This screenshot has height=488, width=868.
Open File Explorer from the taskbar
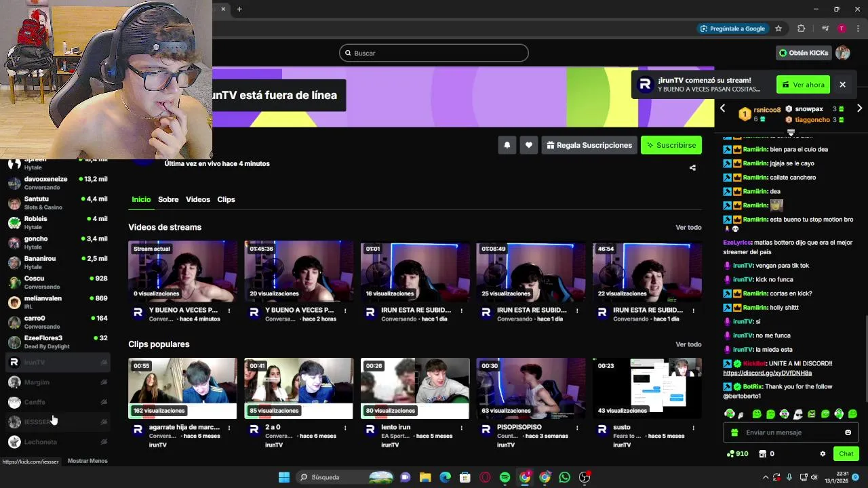pos(425,477)
